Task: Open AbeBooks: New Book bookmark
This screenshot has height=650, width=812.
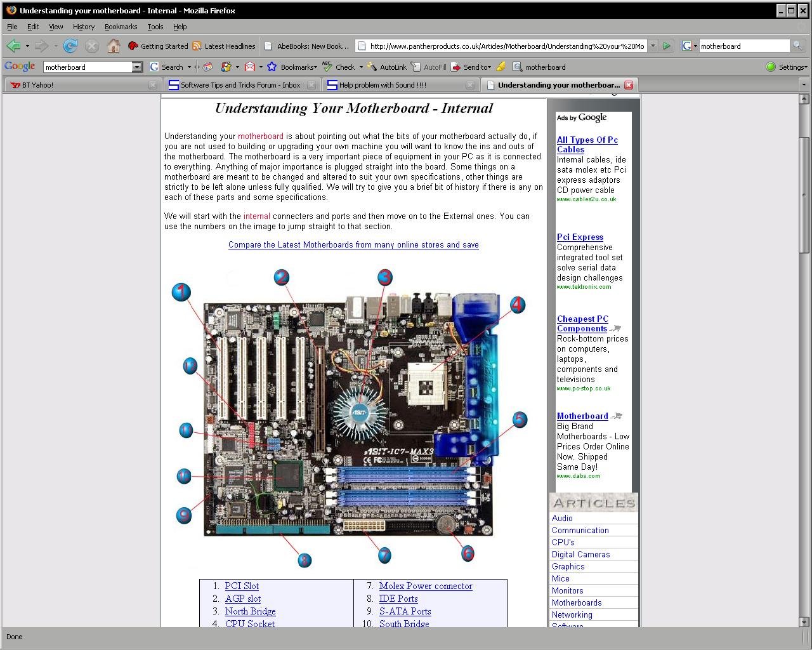Action: pos(306,46)
